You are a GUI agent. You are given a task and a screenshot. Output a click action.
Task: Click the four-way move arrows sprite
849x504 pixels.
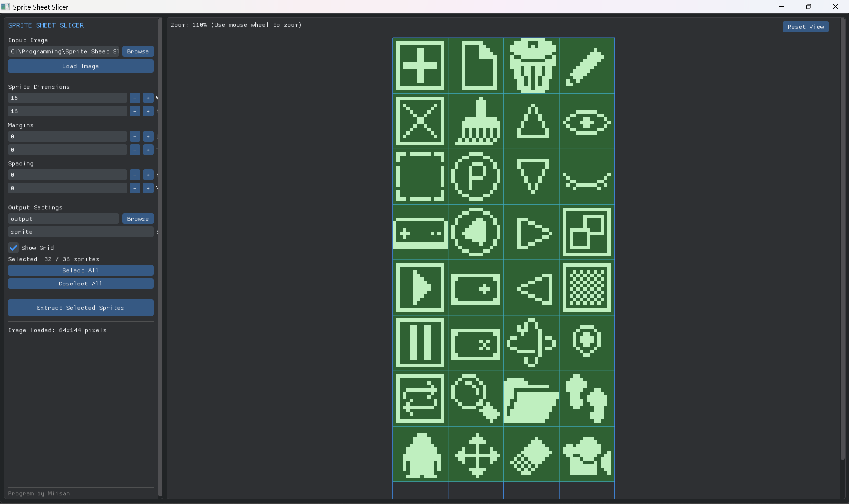coord(477,455)
